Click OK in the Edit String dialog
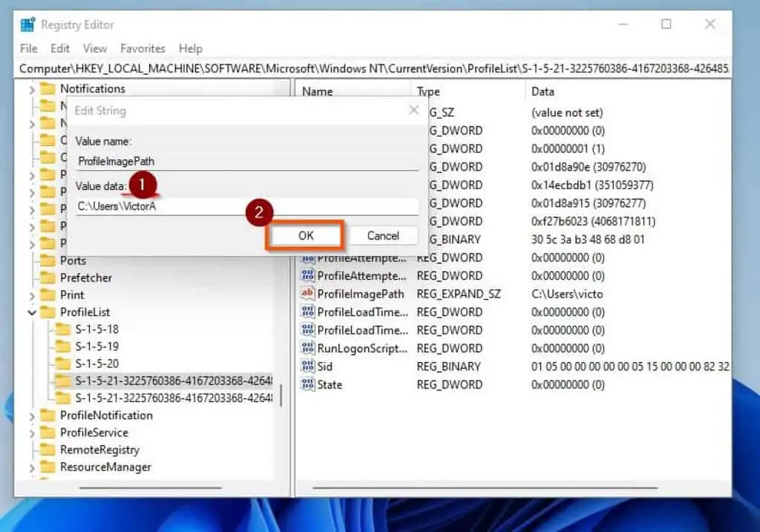 [304, 235]
